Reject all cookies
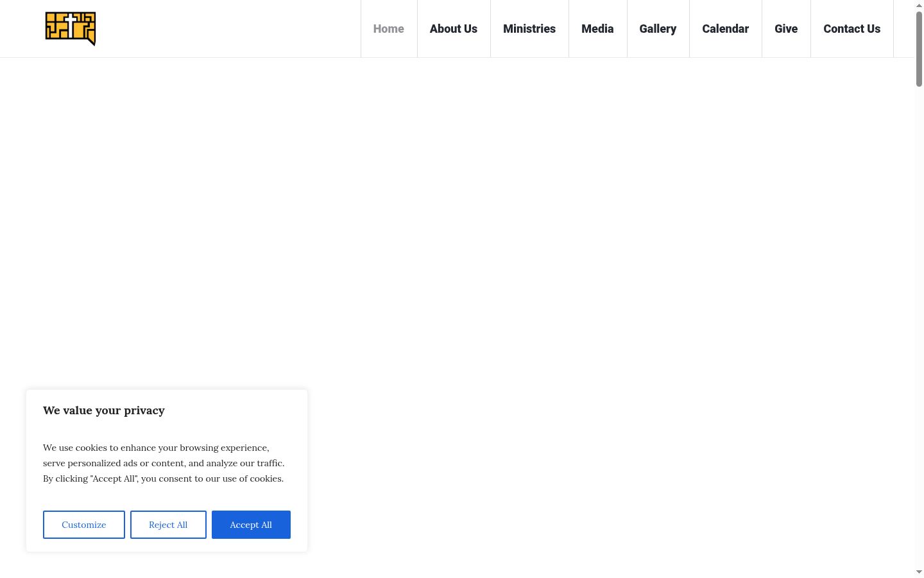The height and width of the screenshot is (578, 924). tap(168, 525)
